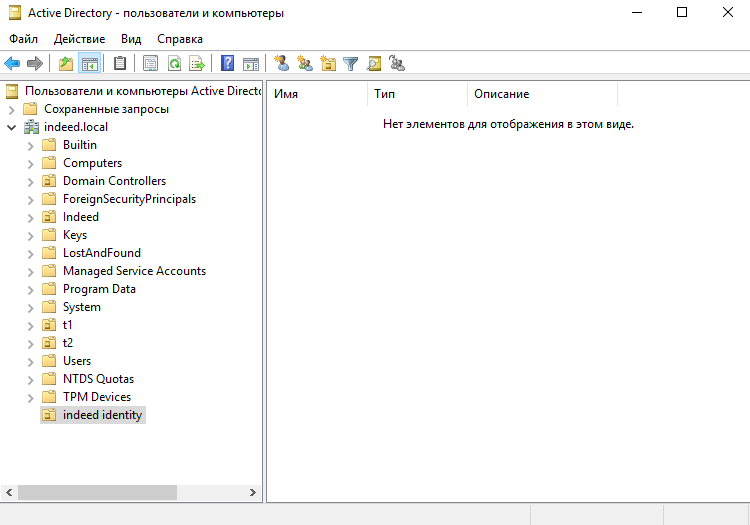The width and height of the screenshot is (750, 525).
Task: Select the Managed Service Accounts folder
Action: 134,271
